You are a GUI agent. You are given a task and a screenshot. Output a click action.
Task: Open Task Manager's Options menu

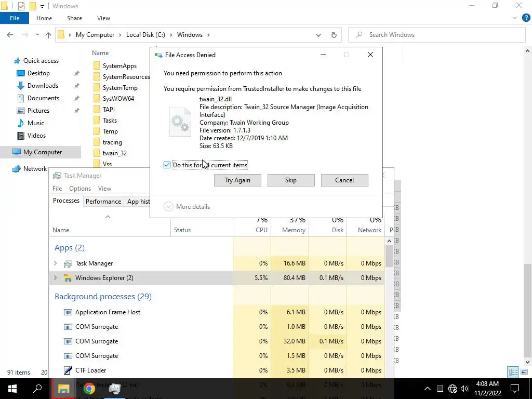(80, 189)
